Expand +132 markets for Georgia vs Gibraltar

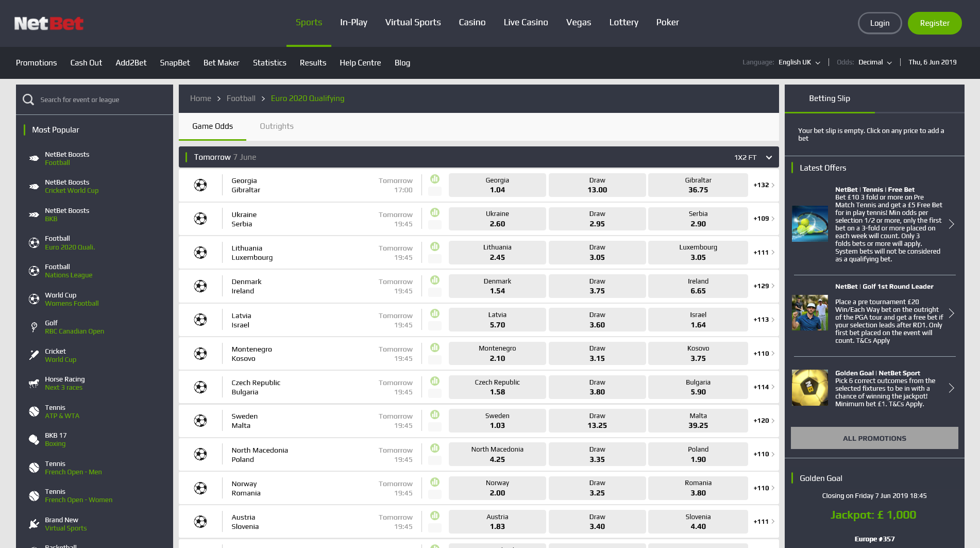[764, 185]
